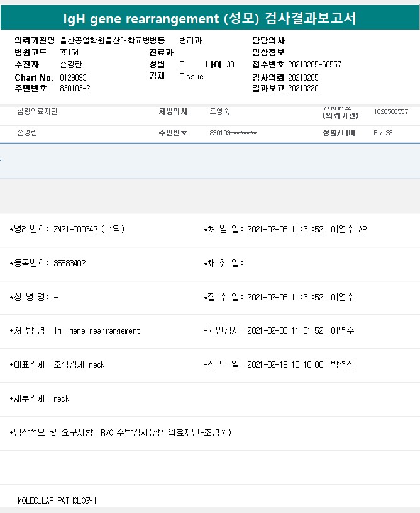
Task: Click the referral number 1020566557
Action: pyautogui.click(x=390, y=111)
